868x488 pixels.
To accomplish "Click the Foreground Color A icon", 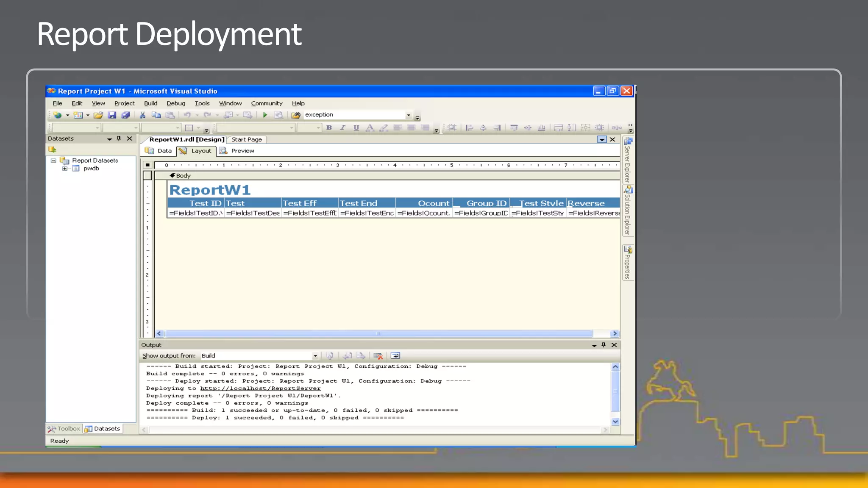I will click(370, 128).
